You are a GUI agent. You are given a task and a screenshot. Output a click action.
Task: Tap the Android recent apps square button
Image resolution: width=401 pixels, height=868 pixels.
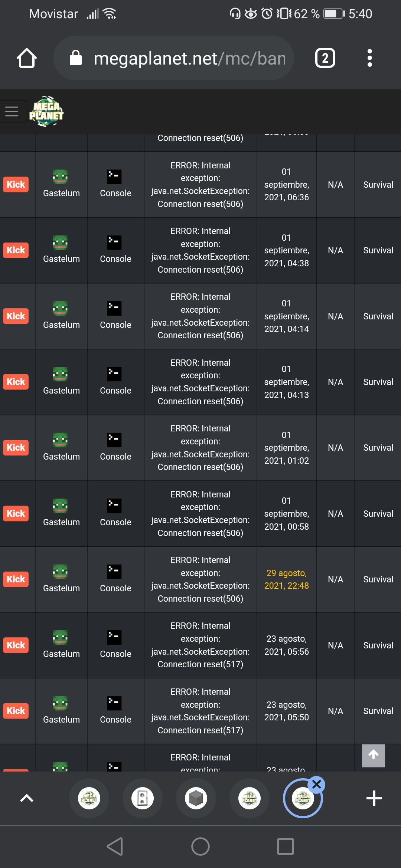285,846
